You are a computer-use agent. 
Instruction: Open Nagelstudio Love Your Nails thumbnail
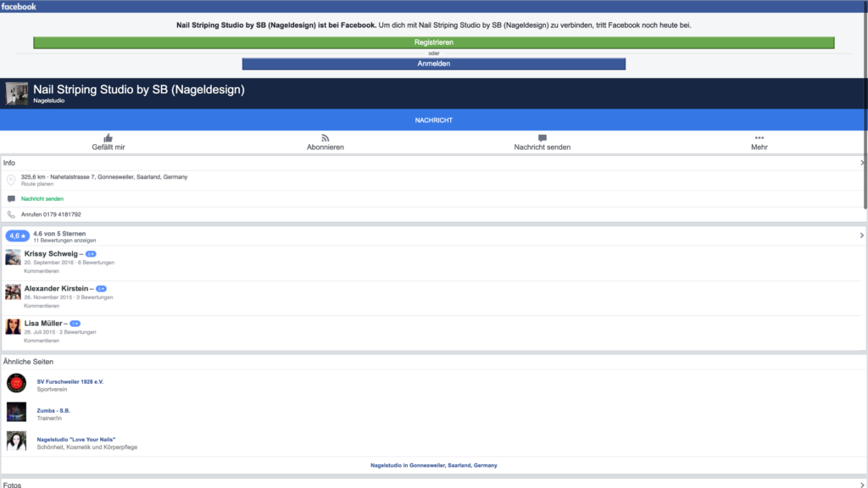(x=17, y=441)
